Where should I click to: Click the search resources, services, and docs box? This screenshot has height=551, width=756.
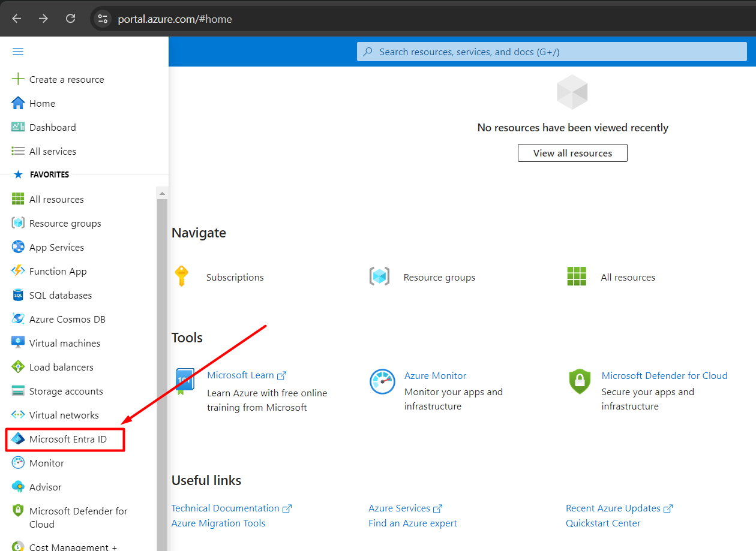click(552, 52)
